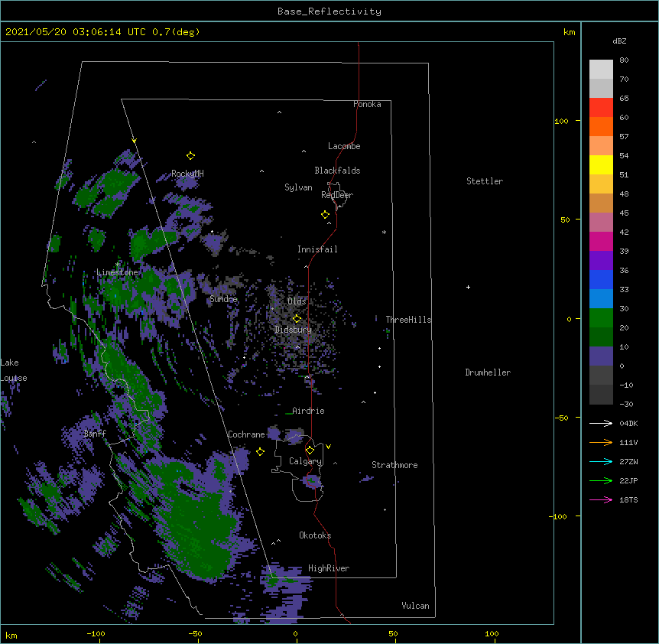Click the Stettler label
Viewport: 659px width, 644px height.
(485, 181)
